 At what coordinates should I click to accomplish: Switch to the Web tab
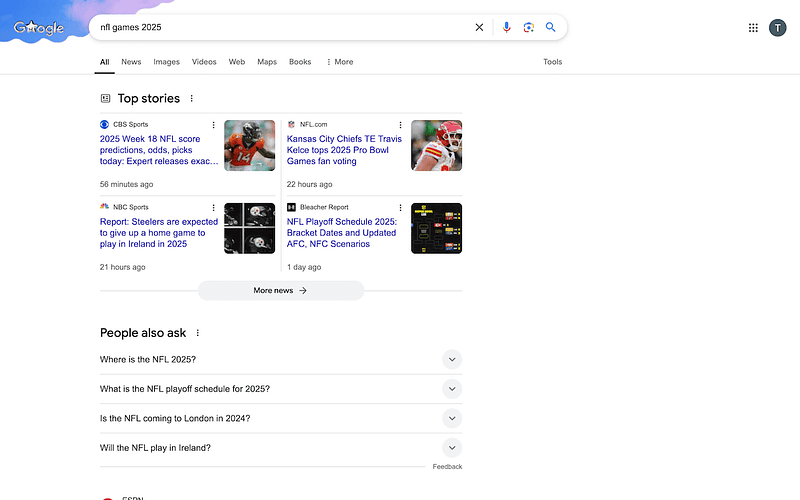[x=237, y=62]
